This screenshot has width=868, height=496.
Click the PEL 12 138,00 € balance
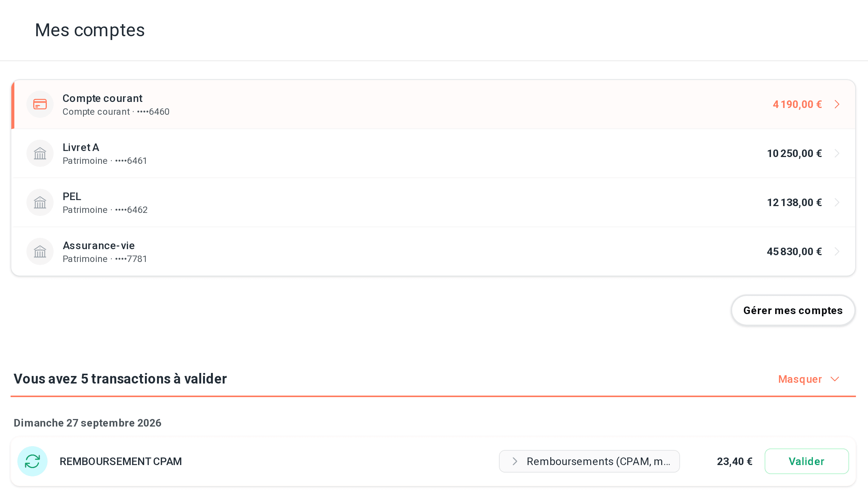pyautogui.click(x=794, y=203)
